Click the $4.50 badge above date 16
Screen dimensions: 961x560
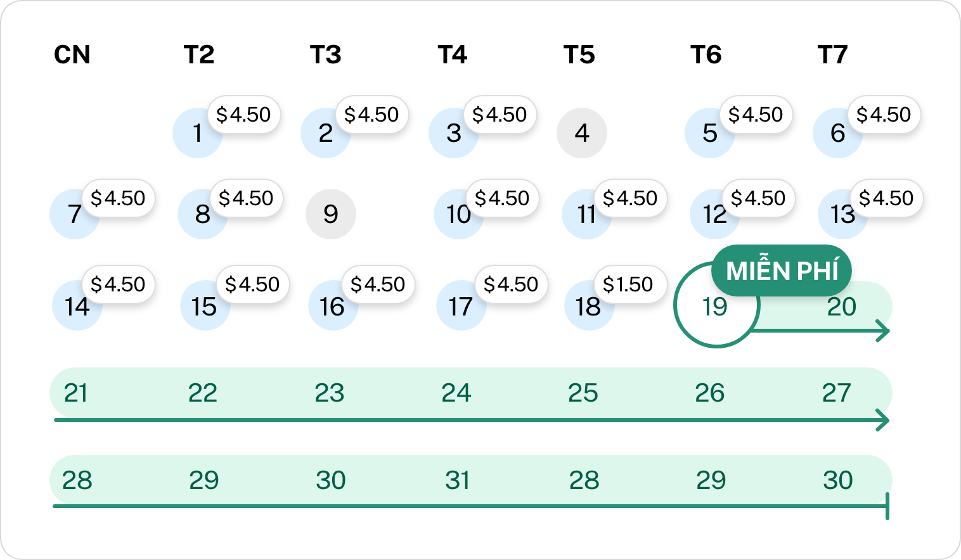pyautogui.click(x=380, y=284)
